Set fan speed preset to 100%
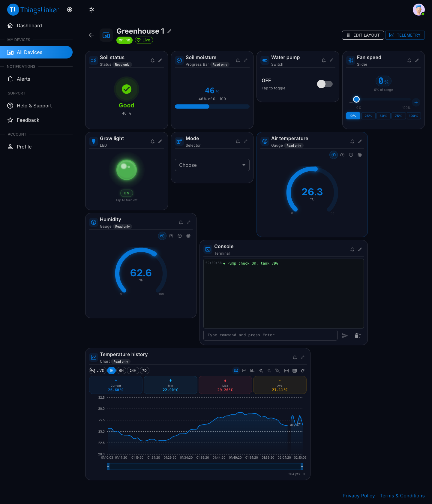Viewport: 432px width, 504px height. tap(414, 116)
